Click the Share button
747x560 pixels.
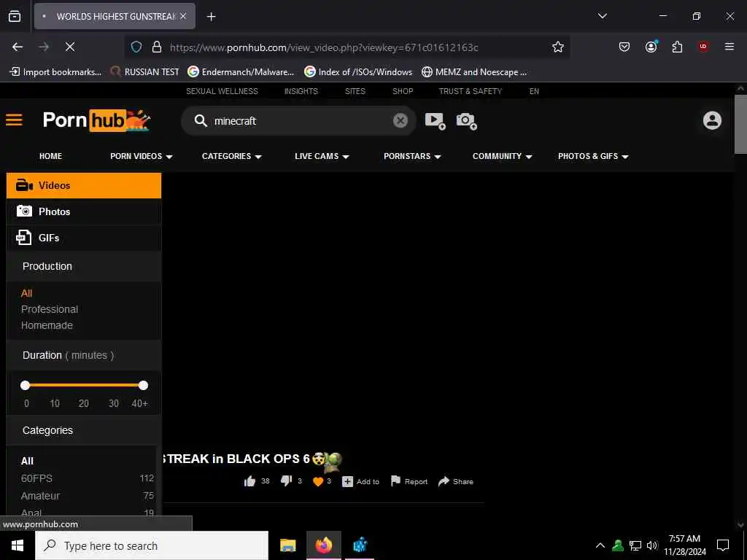456,481
